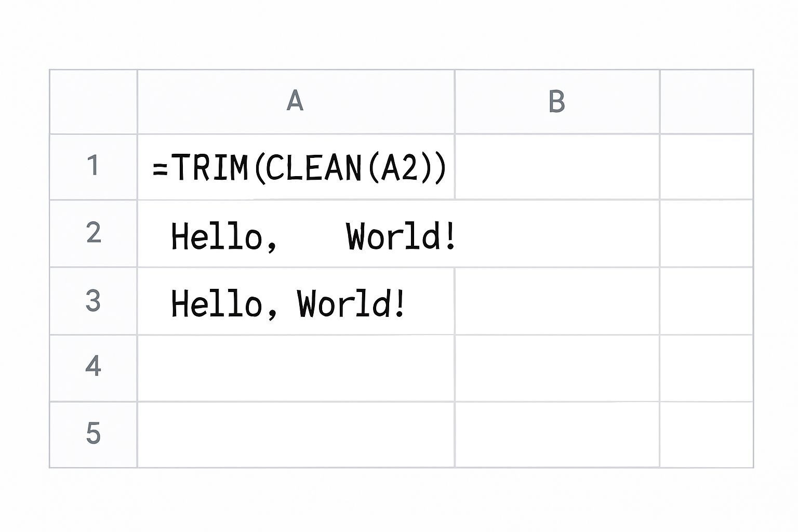
Task: Click row 1 cell right of column B
Action: [706, 166]
